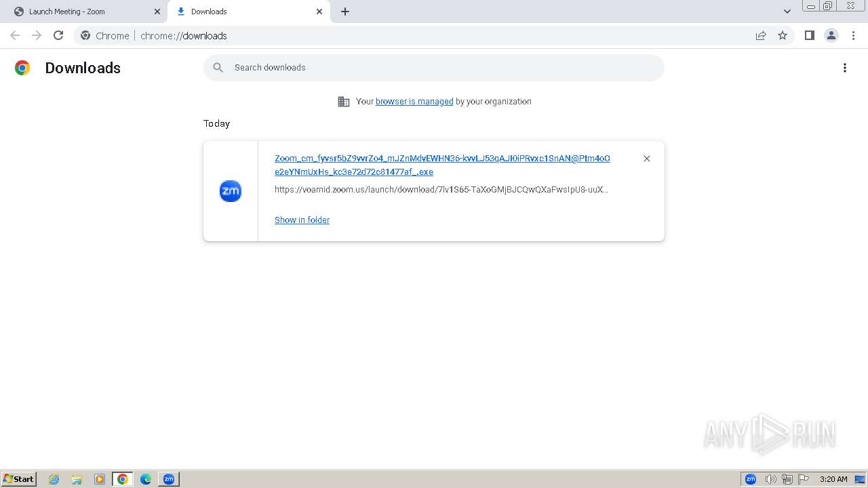The height and width of the screenshot is (488, 868).
Task: Open a new tab with plus button
Action: coord(345,12)
